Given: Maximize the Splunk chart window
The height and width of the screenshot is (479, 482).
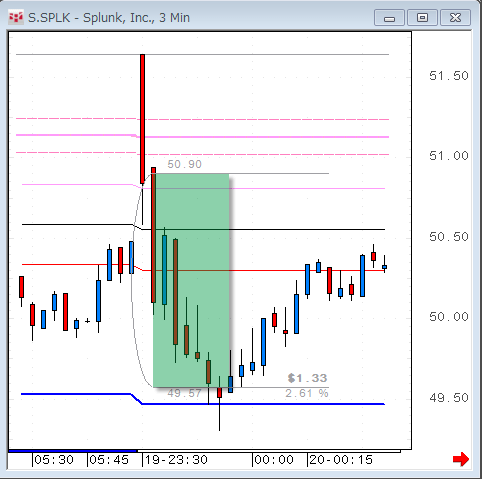Looking at the screenshot, I should pos(422,17).
